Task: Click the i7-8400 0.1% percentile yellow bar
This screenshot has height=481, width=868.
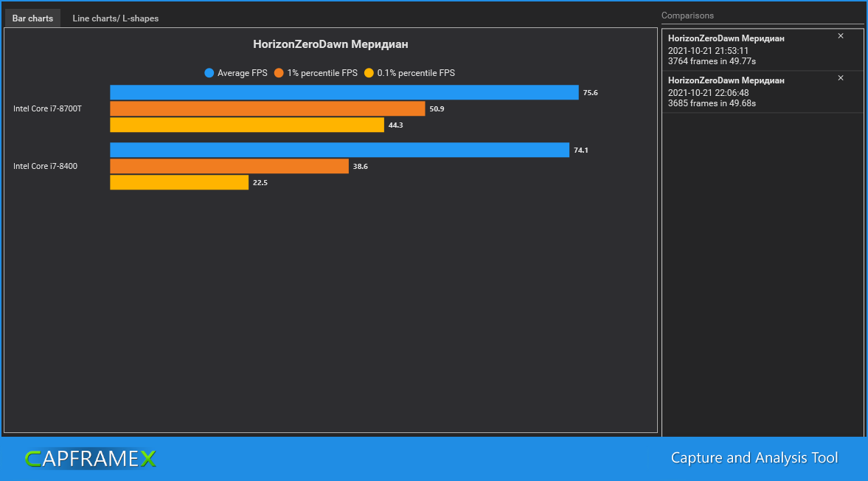Action: tap(179, 182)
